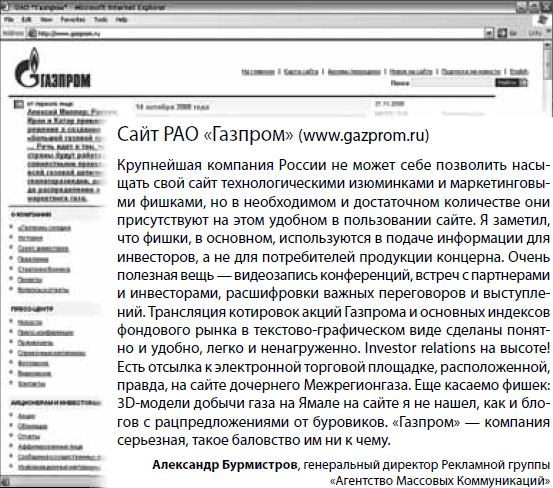Viewport: 553px width, 488px height.
Task: Open the Tools menu
Action: click(101, 19)
